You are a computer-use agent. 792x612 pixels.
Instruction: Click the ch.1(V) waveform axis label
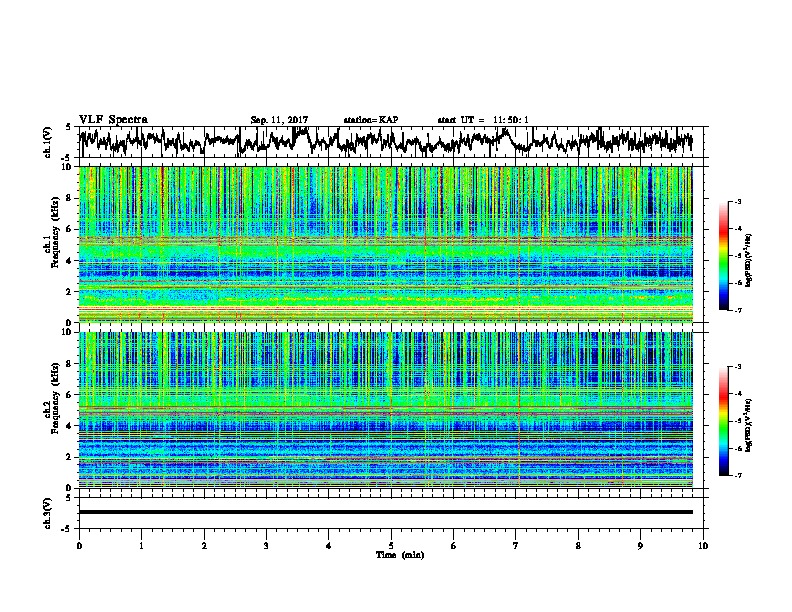[x=48, y=142]
